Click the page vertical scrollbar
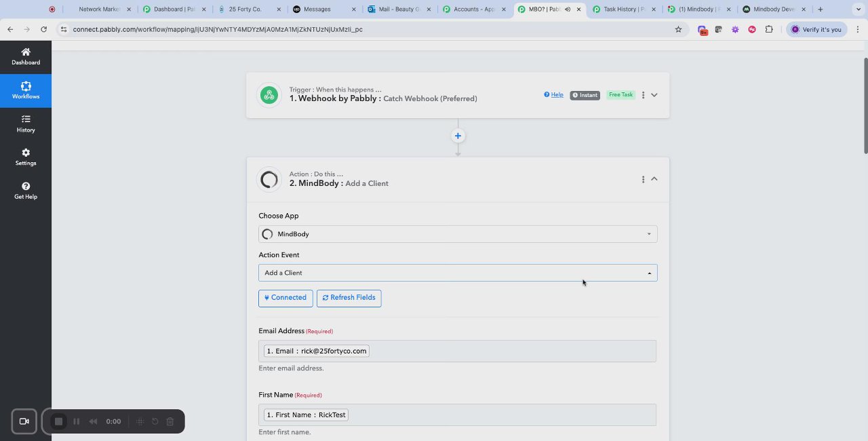Viewport: 868px width, 441px height. 865,105
